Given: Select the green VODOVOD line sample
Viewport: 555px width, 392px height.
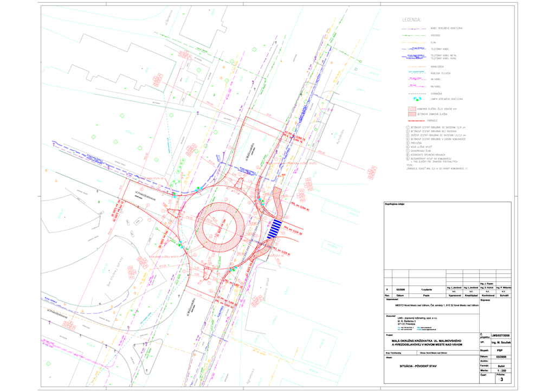Looking at the screenshot, I should tap(416, 35).
